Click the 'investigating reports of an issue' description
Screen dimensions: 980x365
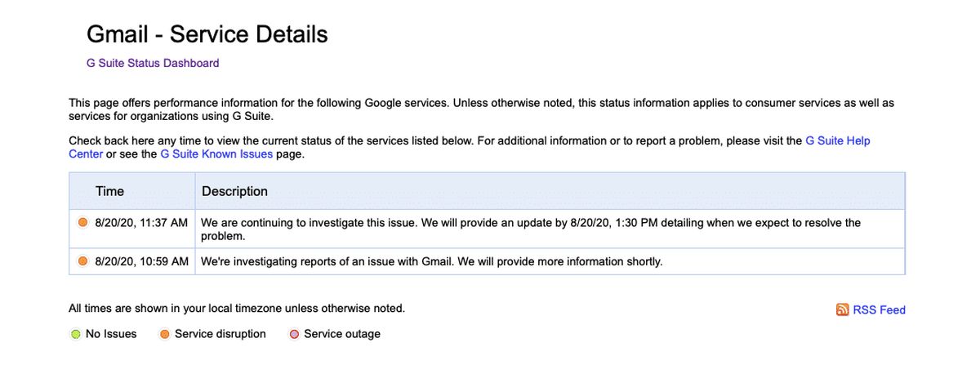431,261
